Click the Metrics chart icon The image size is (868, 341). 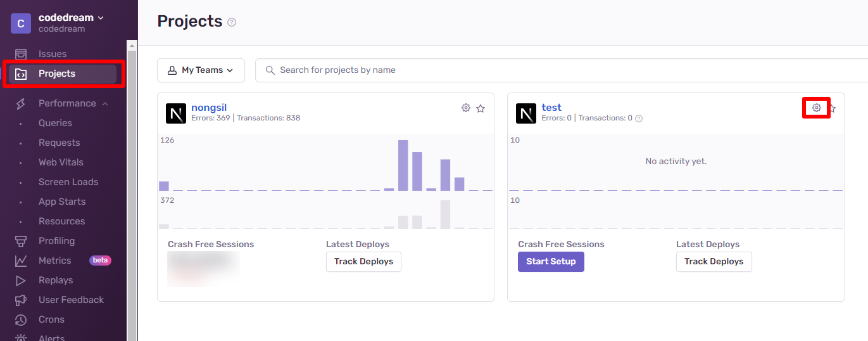(21, 261)
